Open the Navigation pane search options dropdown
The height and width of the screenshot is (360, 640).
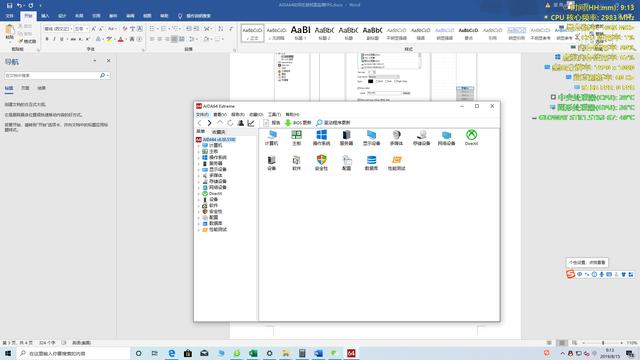pos(107,76)
